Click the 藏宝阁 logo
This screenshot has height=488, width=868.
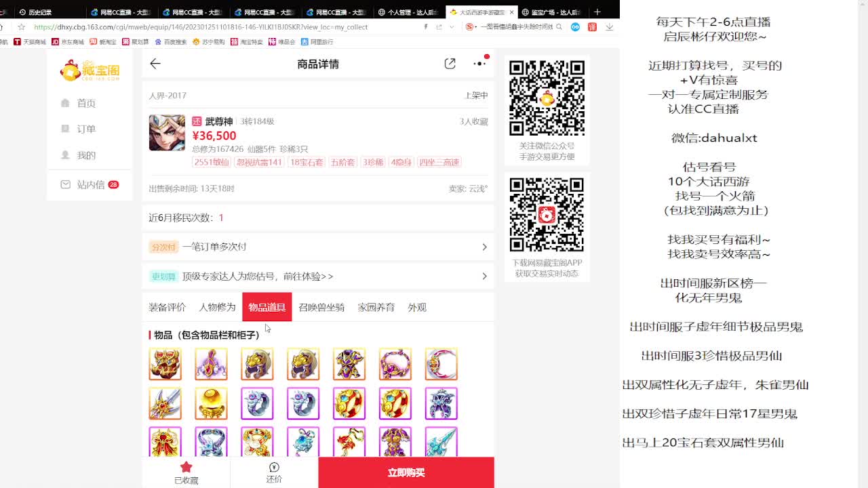[x=90, y=70]
